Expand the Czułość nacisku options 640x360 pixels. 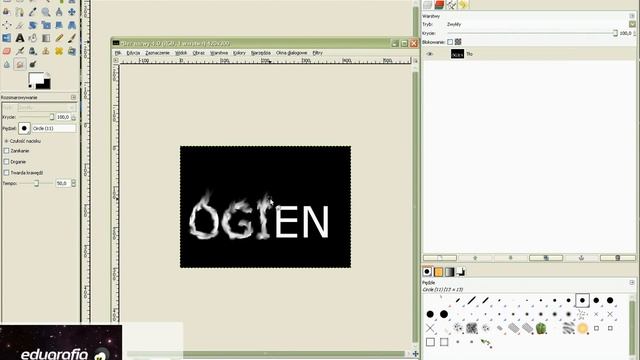coord(6,141)
